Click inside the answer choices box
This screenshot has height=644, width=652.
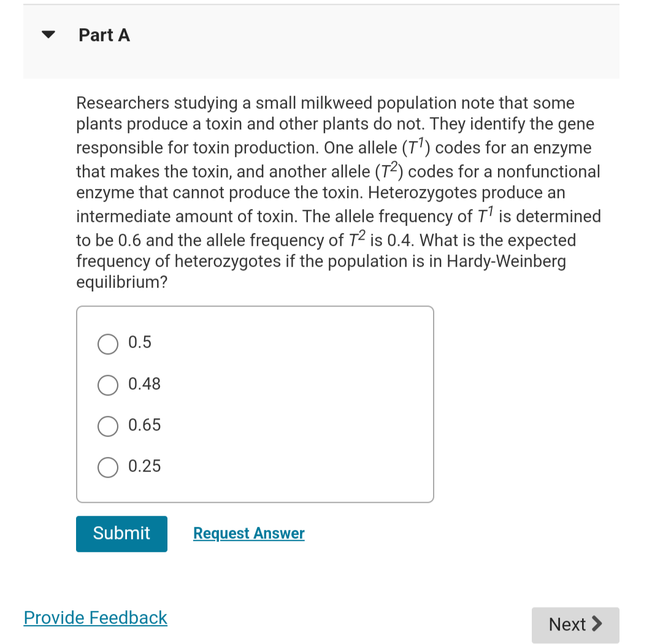(x=255, y=404)
